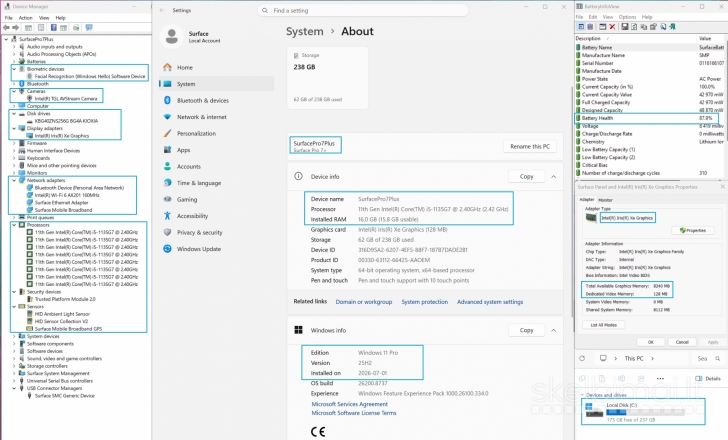The image size is (728, 440).
Task: Click the Surface user avatar in Settings
Action: click(172, 37)
